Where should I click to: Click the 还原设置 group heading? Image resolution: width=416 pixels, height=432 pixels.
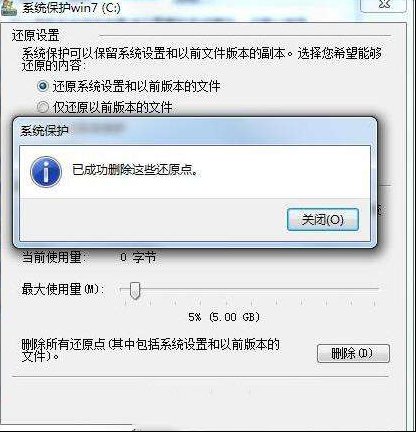click(36, 35)
